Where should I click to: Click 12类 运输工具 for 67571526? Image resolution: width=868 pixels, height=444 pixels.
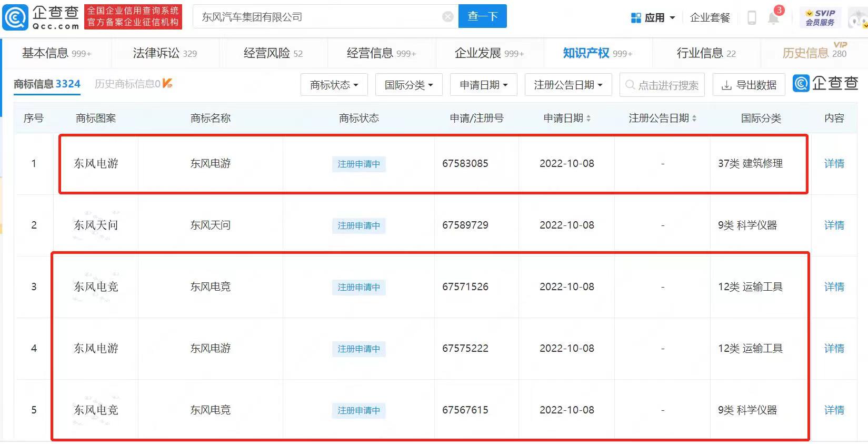click(750, 287)
